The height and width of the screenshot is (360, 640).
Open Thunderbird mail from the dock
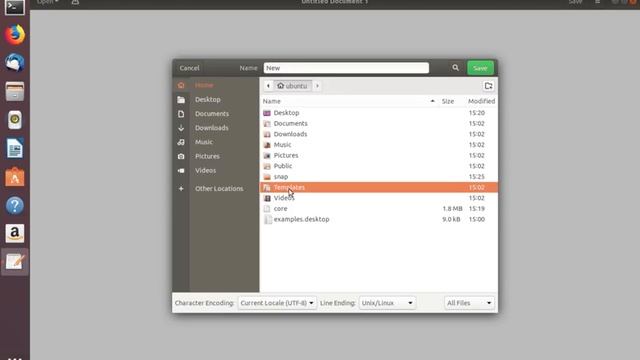[15, 63]
